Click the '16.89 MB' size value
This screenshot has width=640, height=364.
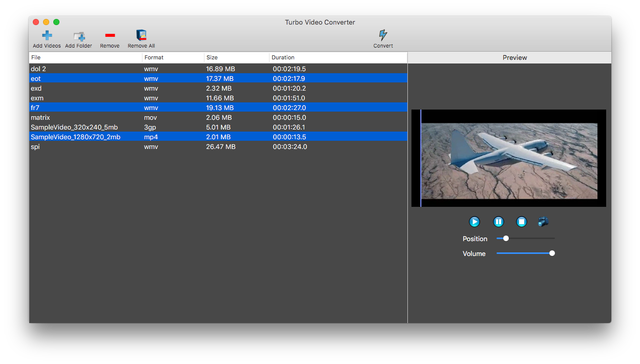(x=221, y=69)
